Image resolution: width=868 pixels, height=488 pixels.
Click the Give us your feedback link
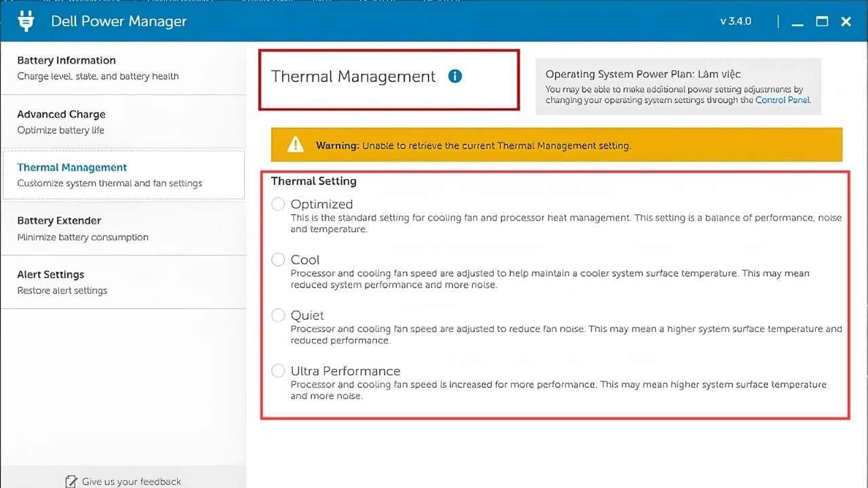132,481
